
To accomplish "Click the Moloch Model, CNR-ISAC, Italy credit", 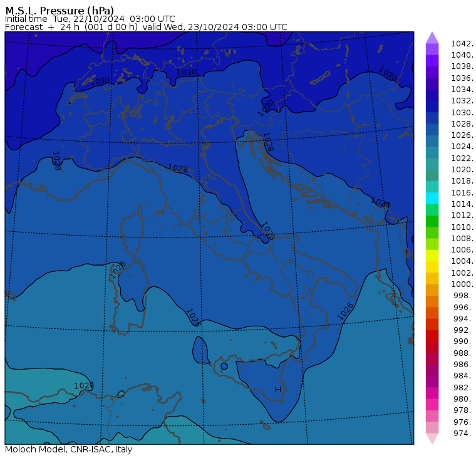I will pyautogui.click(x=69, y=449).
